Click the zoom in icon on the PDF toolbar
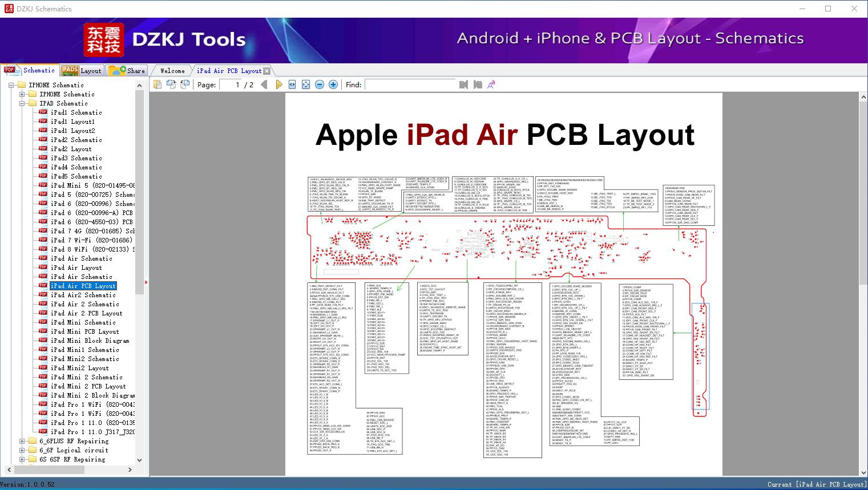Screen dimensions: 868x490 click(x=333, y=84)
